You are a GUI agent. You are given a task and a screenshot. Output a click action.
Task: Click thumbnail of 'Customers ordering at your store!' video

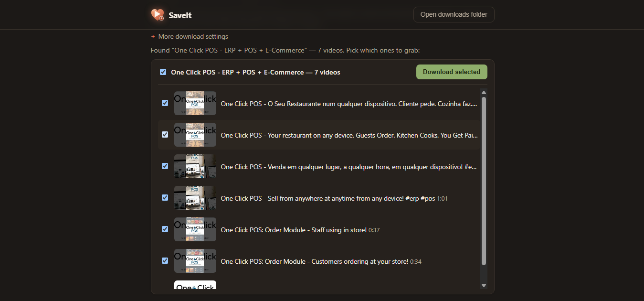(195, 261)
